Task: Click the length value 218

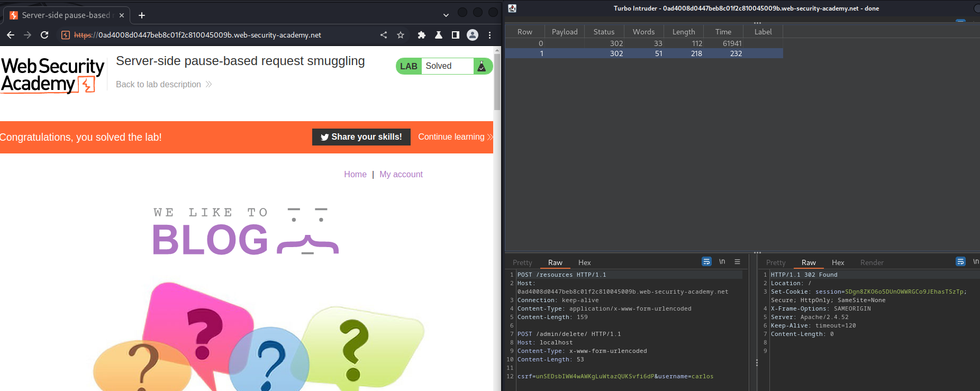Action: click(696, 53)
